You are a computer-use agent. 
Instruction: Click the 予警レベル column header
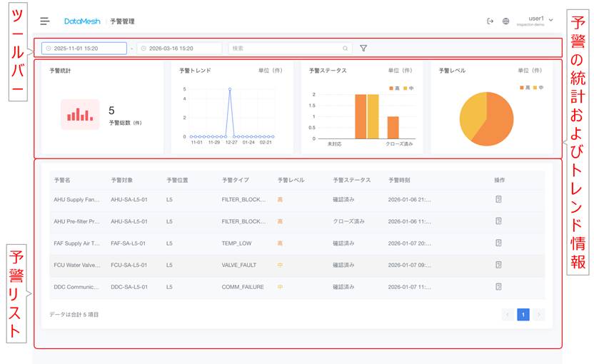291,180
